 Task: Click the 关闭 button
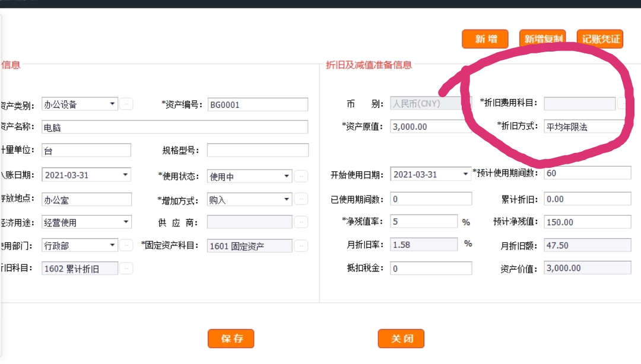point(401,339)
